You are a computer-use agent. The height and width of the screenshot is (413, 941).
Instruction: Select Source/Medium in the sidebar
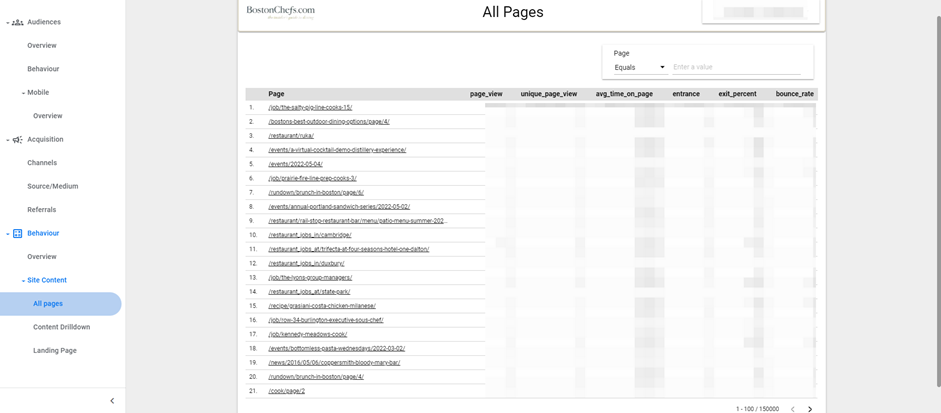click(52, 186)
